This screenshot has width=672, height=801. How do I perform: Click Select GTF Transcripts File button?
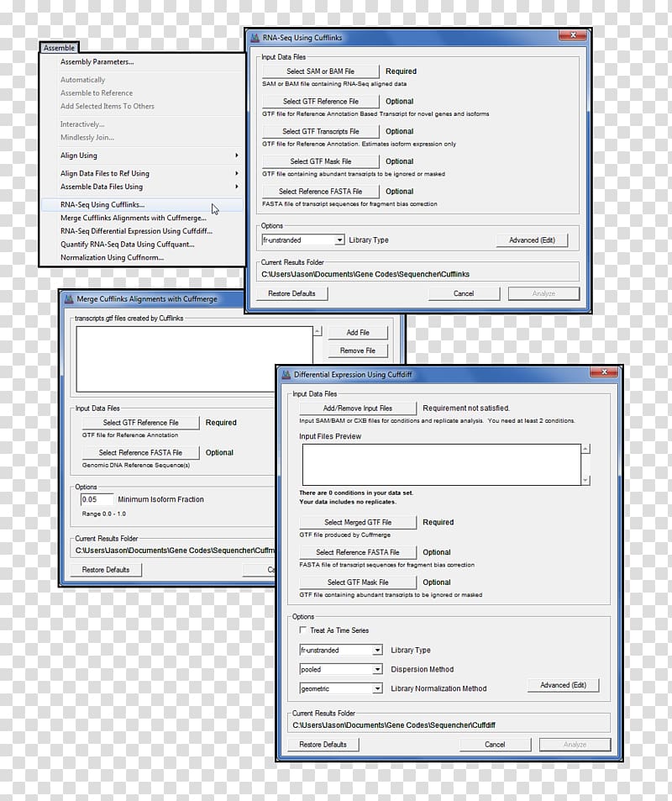point(321,131)
